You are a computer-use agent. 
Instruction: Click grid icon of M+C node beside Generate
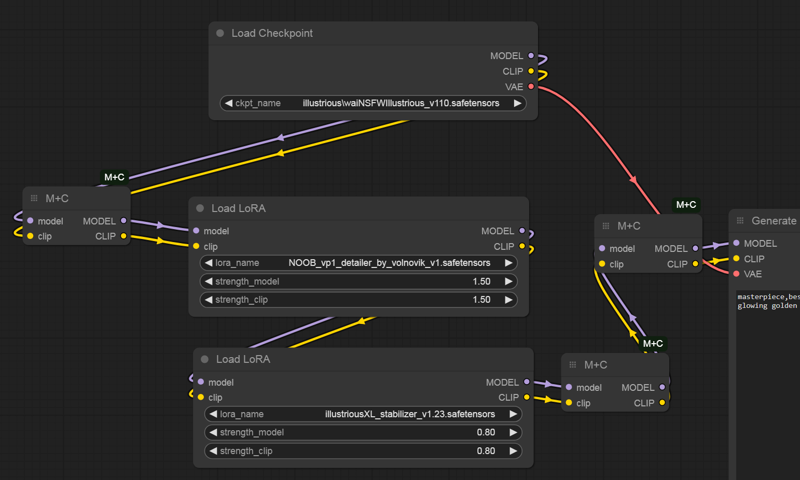[x=606, y=226]
